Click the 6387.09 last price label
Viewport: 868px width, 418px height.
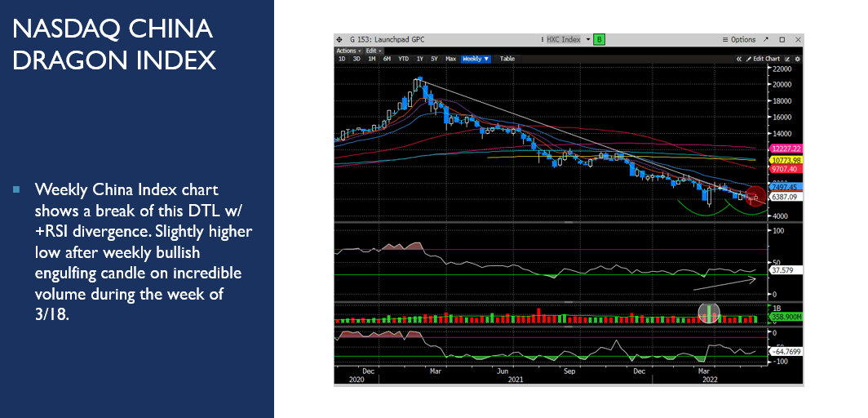coord(784,197)
